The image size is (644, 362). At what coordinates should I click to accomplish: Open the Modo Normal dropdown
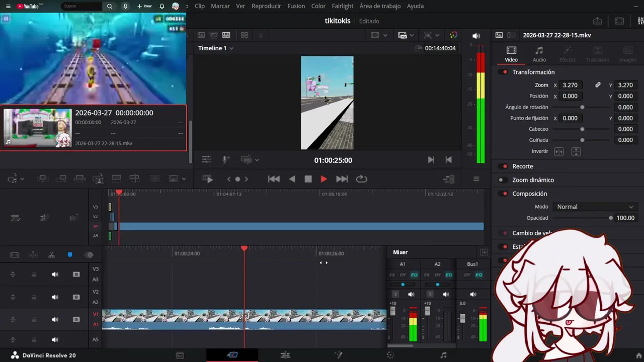pyautogui.click(x=595, y=207)
